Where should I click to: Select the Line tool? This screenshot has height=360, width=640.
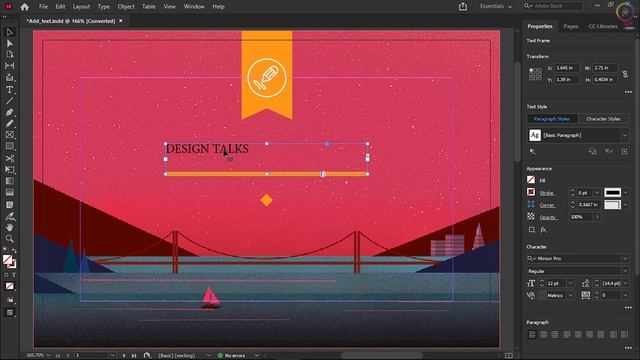point(10,100)
